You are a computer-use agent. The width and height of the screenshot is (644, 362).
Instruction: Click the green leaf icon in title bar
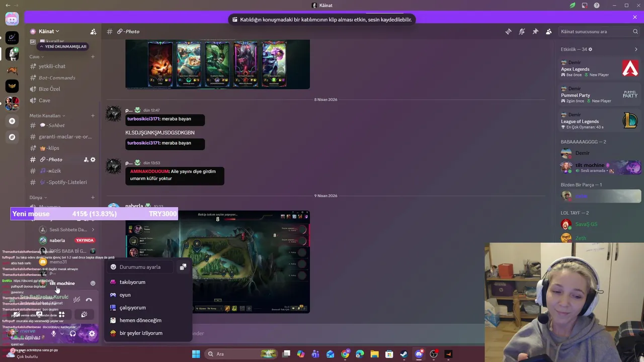click(x=573, y=6)
